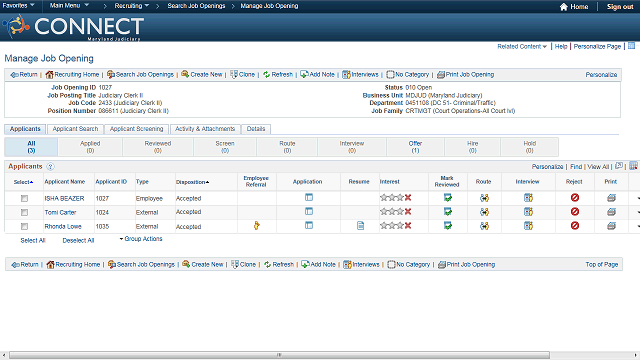
Task: Mark Rhonda Lowe as reviewed
Action: click(x=448, y=226)
